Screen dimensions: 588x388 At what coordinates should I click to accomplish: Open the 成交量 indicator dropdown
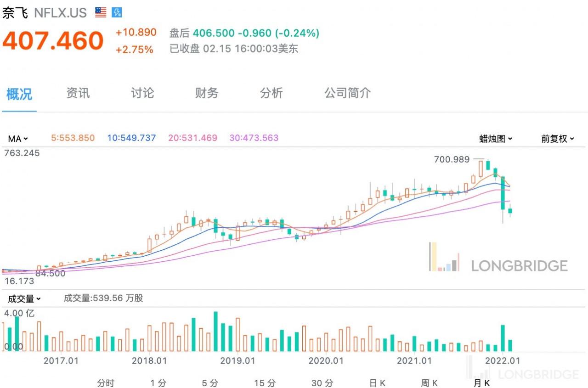[24, 299]
